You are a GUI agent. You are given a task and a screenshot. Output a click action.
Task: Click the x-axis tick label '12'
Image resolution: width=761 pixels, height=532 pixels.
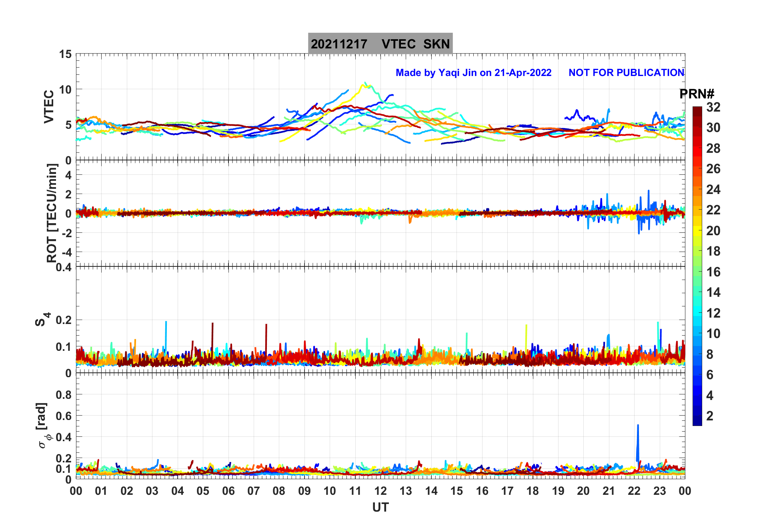(380, 491)
